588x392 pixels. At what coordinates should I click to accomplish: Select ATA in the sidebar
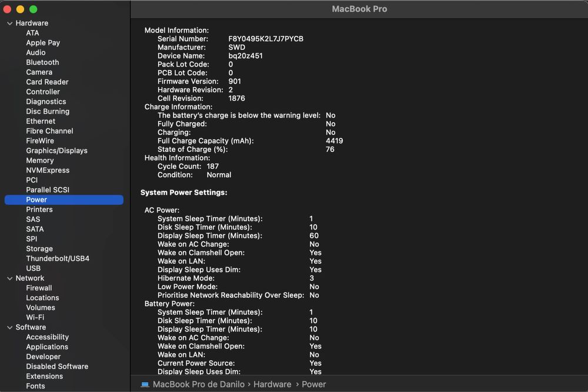(32, 33)
